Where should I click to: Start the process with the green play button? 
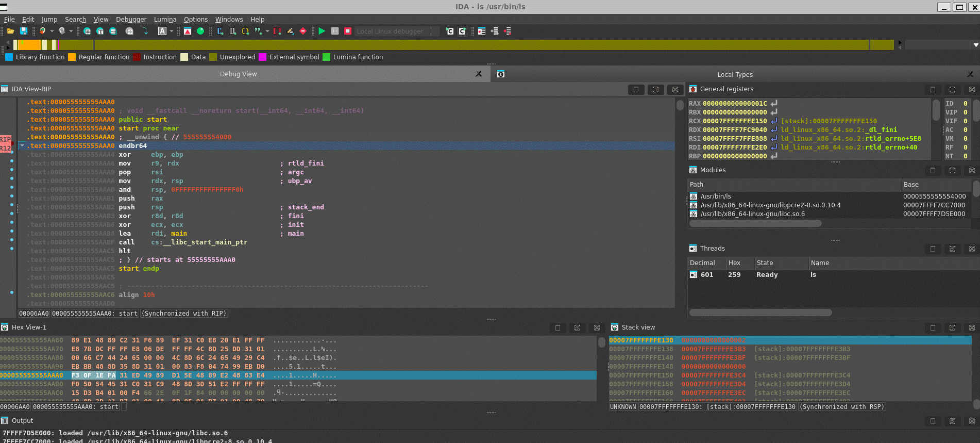tap(322, 31)
